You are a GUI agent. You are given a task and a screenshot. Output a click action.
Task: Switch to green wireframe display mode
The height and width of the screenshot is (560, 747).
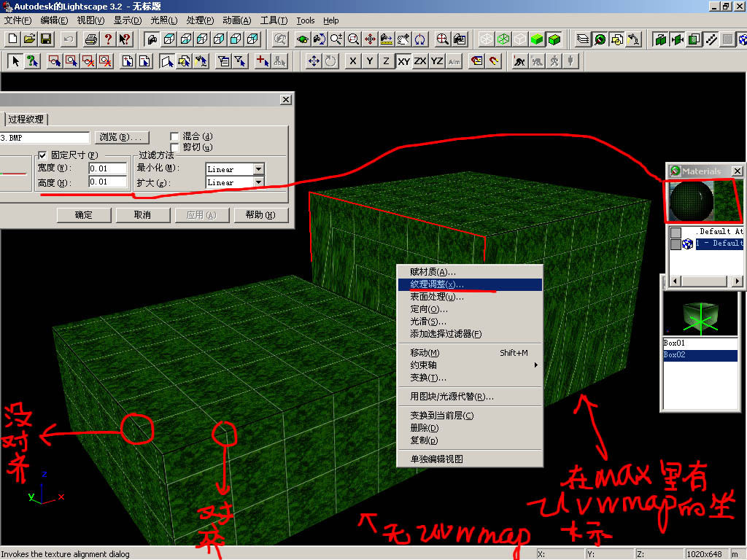(503, 39)
